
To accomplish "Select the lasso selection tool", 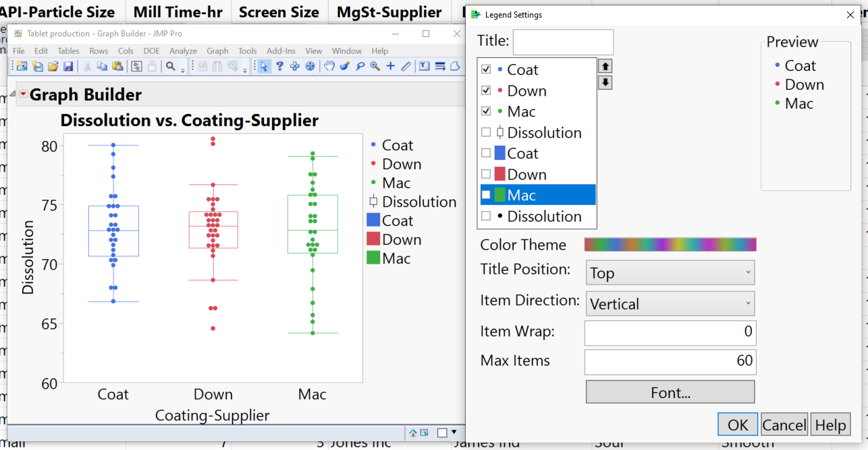I will 360,66.
